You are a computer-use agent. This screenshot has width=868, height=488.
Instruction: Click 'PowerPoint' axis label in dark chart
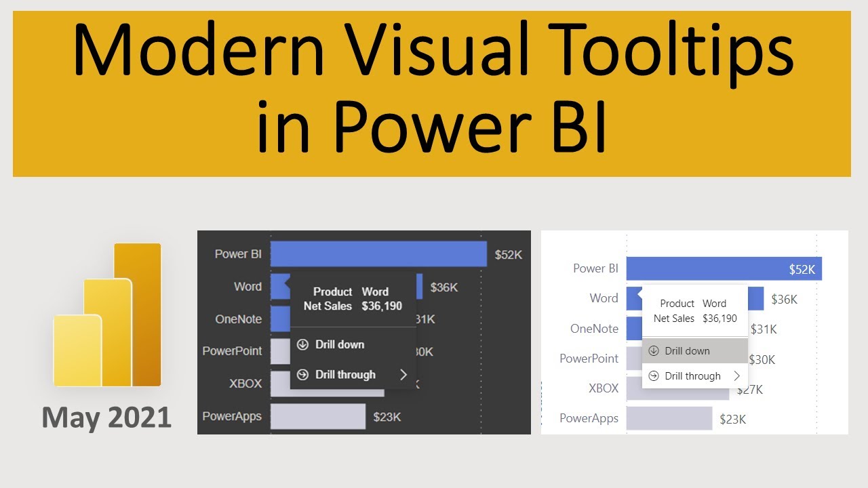232,351
